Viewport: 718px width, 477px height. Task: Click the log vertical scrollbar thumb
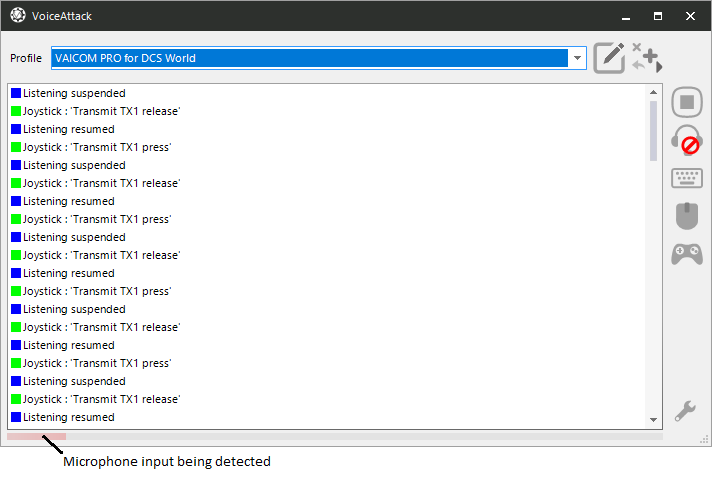point(653,131)
